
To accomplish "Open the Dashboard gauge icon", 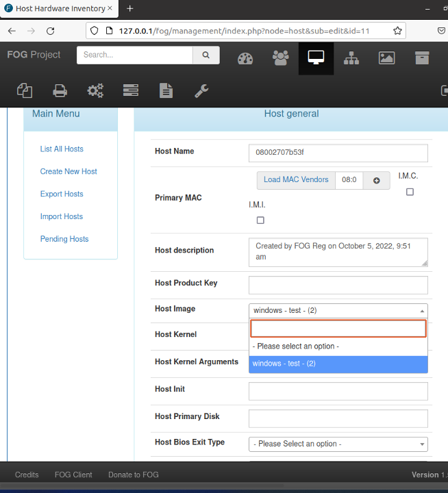I will (x=245, y=58).
